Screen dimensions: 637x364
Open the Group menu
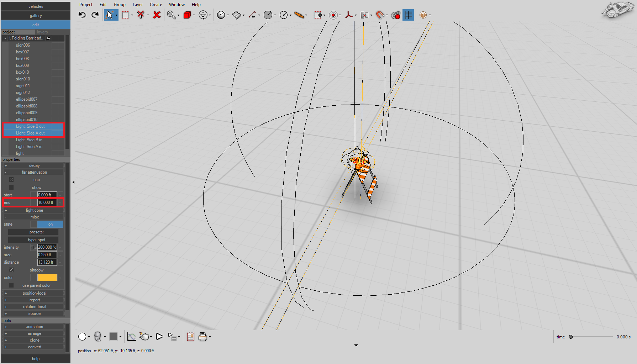pos(120,5)
